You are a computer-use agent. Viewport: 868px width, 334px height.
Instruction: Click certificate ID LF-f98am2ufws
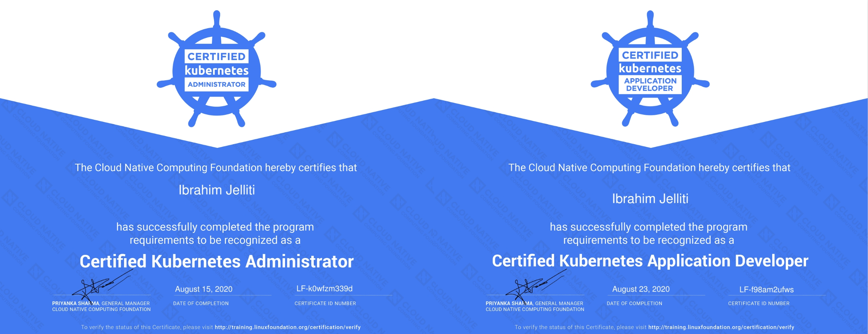click(x=767, y=290)
